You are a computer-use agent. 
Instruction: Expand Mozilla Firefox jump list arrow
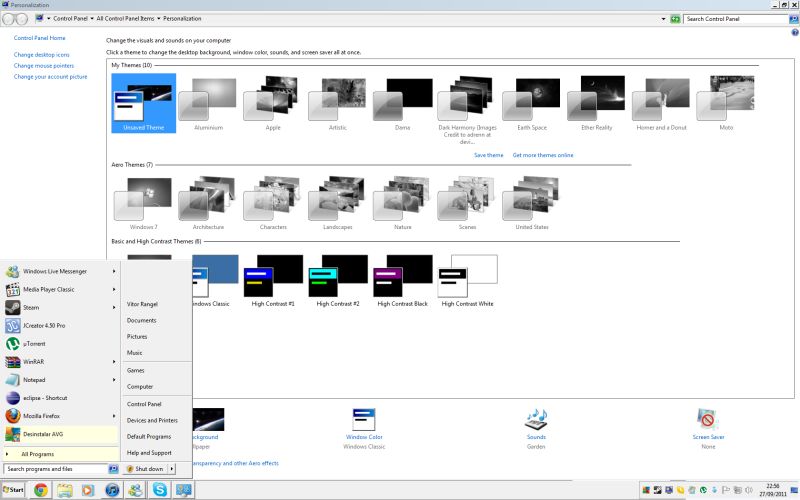114,416
